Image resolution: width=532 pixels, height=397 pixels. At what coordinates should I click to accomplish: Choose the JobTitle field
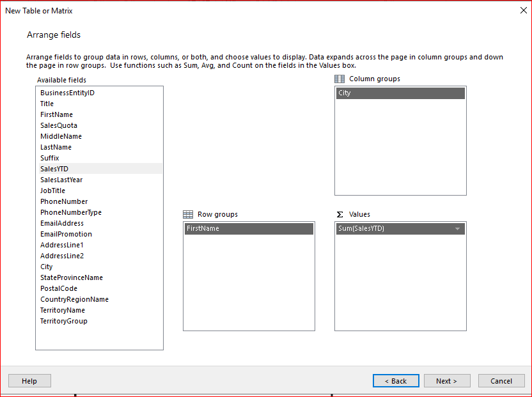(x=52, y=191)
